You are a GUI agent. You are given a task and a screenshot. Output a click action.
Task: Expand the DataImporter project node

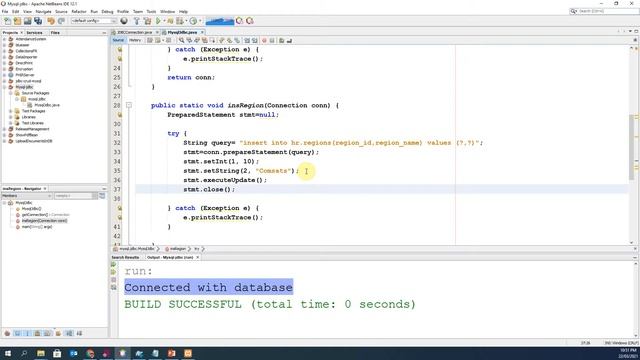click(4, 57)
